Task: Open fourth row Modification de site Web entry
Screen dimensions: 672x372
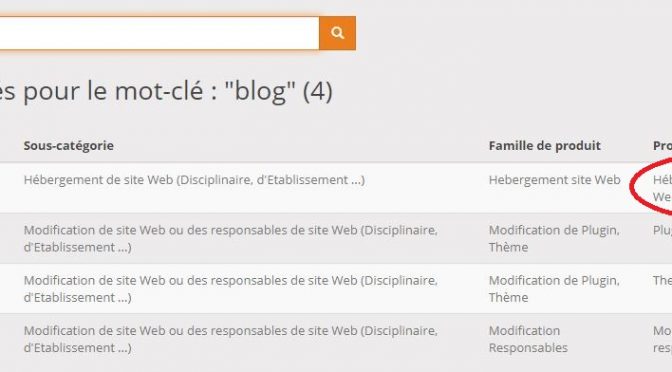Action: pos(231,339)
